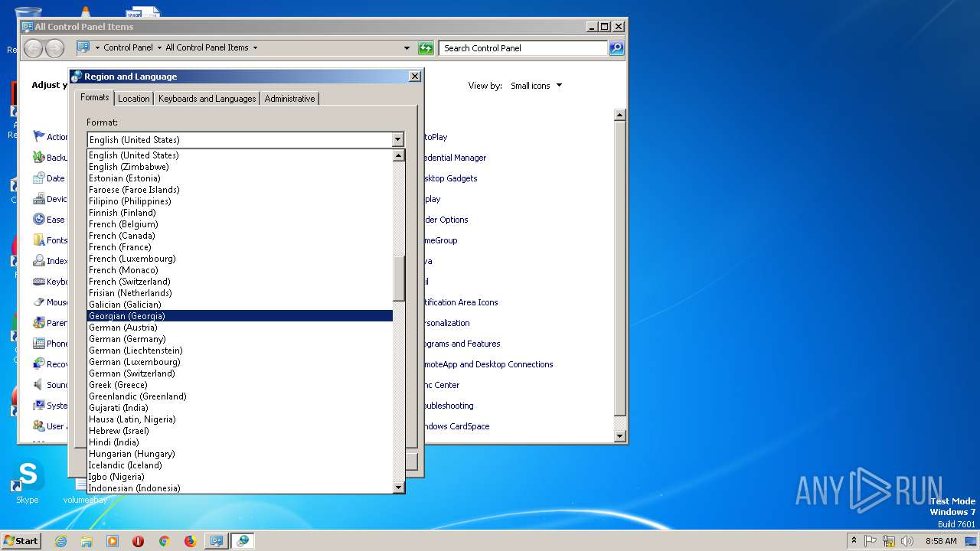The image size is (980, 551).
Task: Choose Hungarian (Hungary) format
Action: [240, 454]
